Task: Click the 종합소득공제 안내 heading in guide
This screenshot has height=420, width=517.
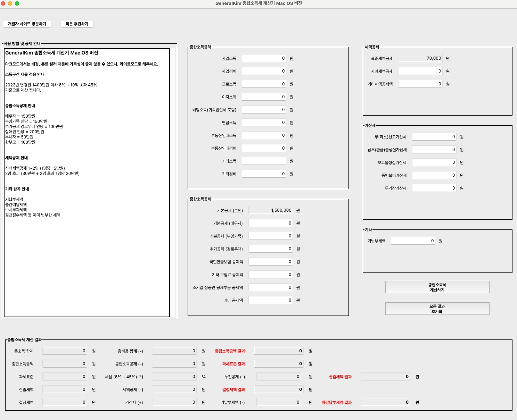Action: click(20, 106)
